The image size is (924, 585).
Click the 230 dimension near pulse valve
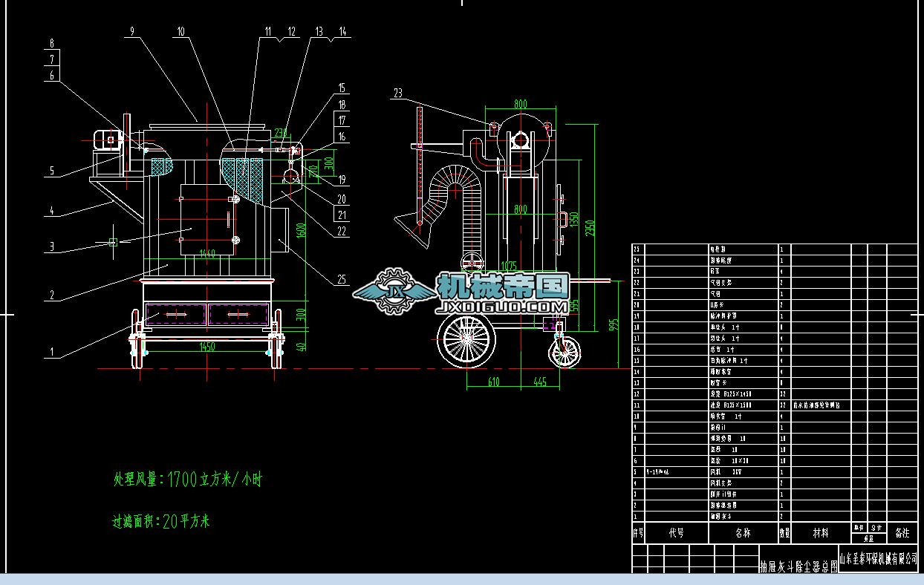[280, 134]
